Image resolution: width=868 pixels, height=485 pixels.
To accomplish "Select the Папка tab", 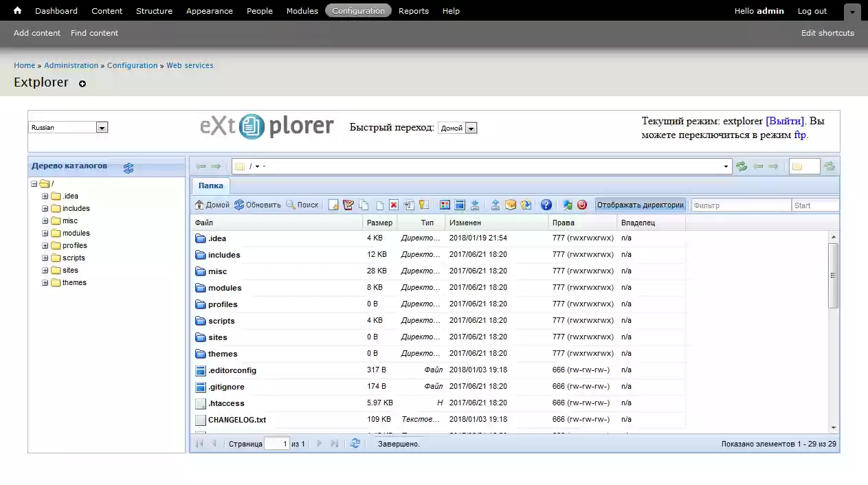I will [210, 185].
